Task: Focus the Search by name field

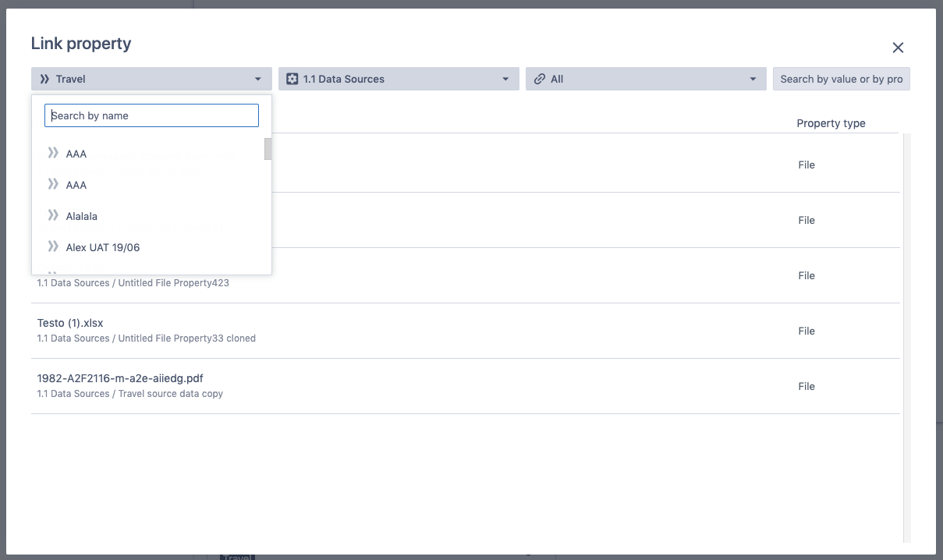Action: (x=151, y=115)
